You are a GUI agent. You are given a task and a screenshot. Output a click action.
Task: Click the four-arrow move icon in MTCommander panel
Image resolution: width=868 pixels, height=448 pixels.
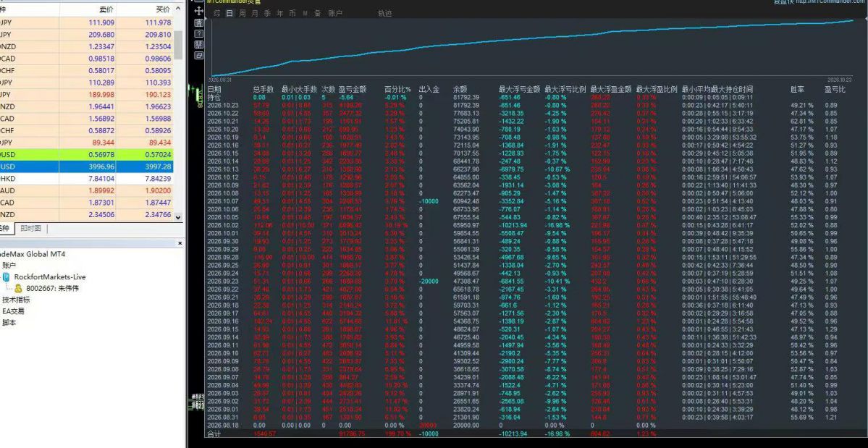pyautogui.click(x=199, y=11)
